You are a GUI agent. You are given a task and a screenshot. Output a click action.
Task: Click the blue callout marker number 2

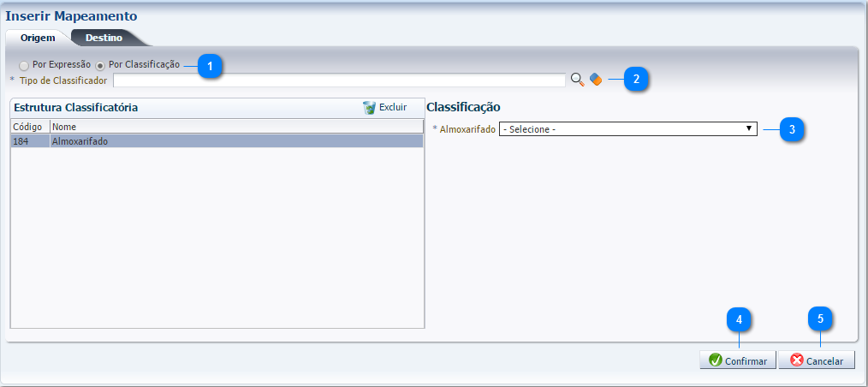[636, 80]
